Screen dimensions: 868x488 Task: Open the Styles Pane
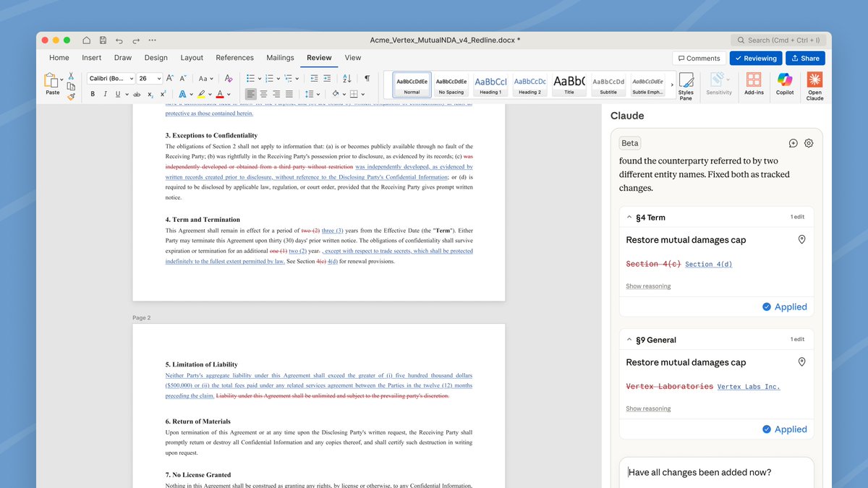click(x=686, y=85)
